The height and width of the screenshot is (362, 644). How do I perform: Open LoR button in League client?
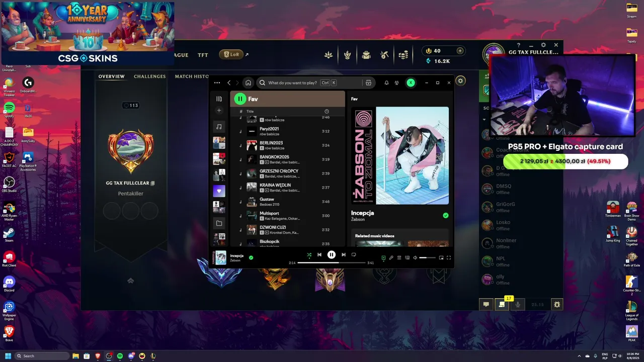click(231, 54)
